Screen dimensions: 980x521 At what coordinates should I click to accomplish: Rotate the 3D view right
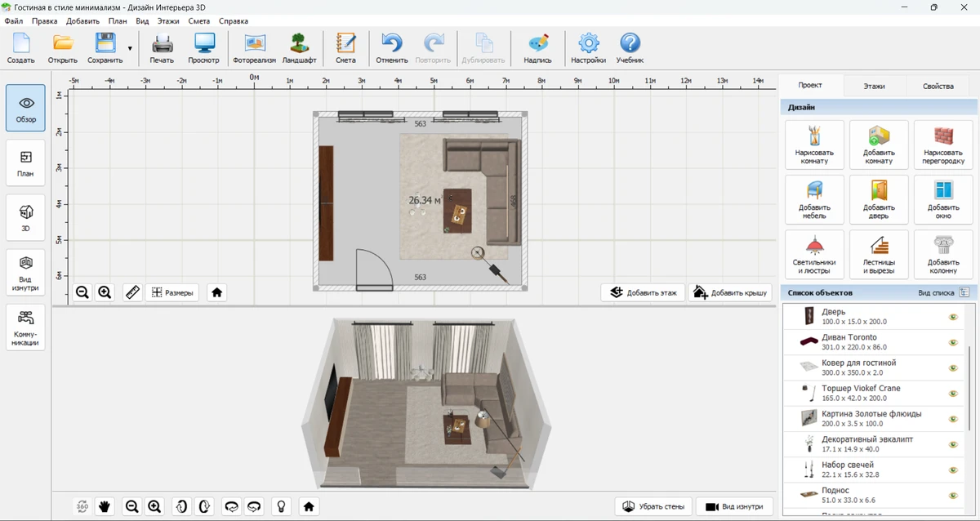coord(204,506)
